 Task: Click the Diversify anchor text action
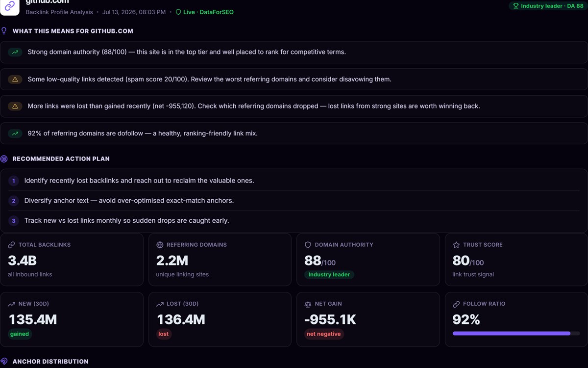click(129, 201)
